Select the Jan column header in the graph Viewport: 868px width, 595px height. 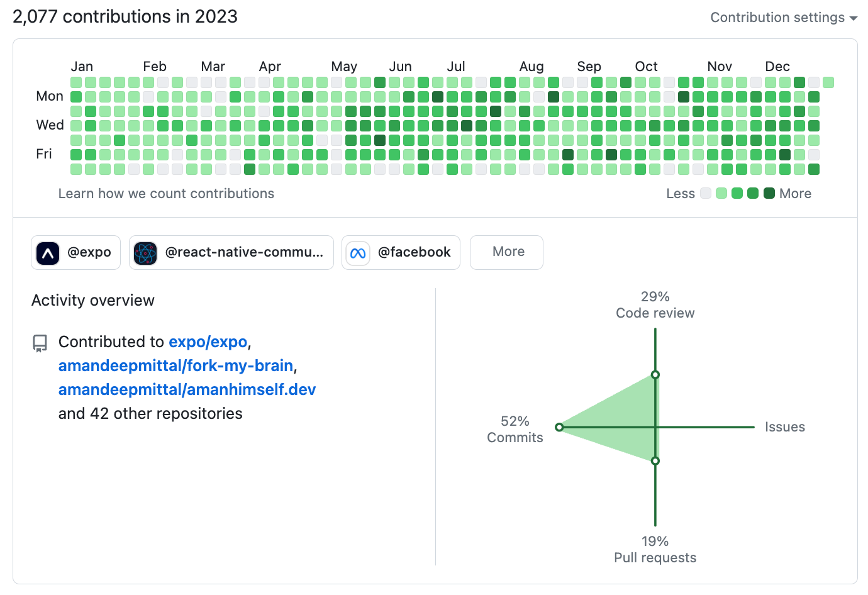point(82,66)
